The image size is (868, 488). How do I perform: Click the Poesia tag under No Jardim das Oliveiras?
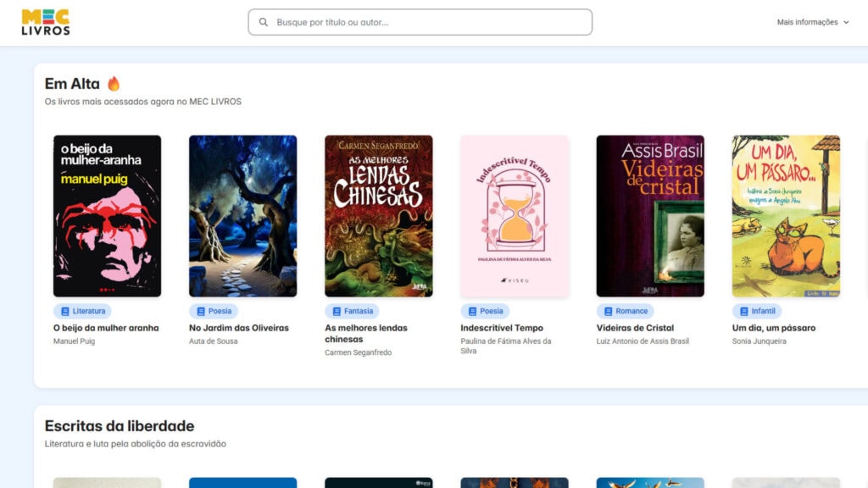point(213,311)
